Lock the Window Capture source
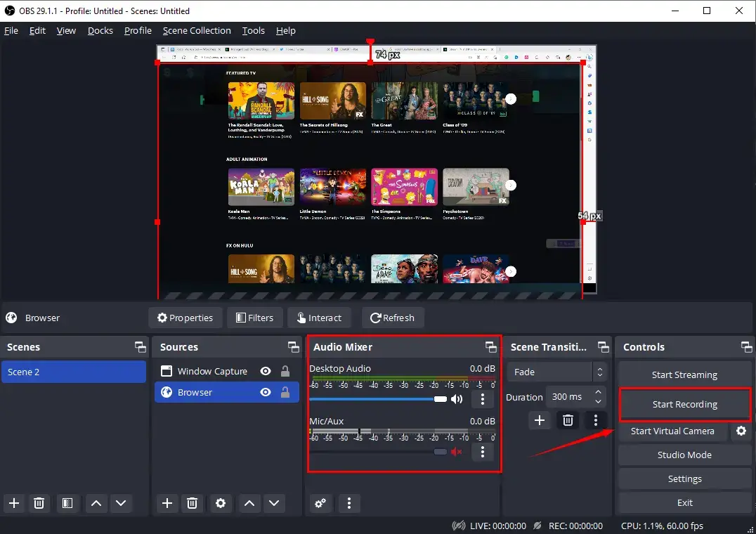Screen dimensions: 756x534 click(285, 371)
